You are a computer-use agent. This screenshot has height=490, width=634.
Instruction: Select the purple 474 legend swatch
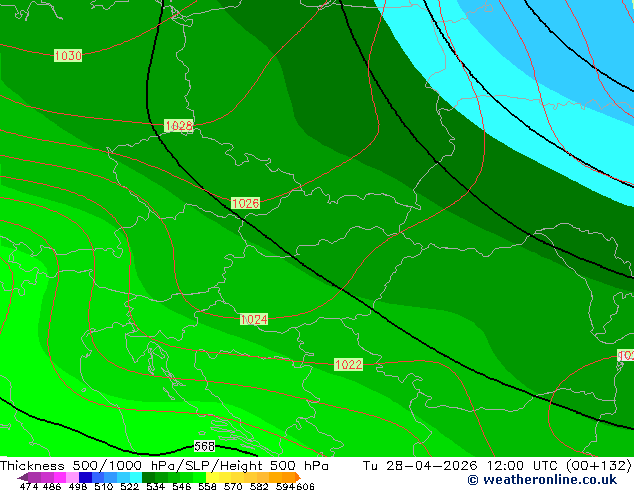(x=34, y=477)
